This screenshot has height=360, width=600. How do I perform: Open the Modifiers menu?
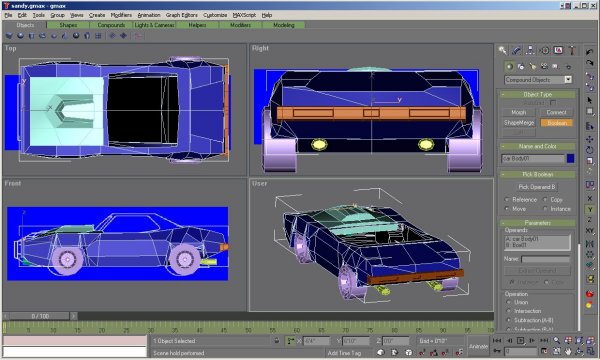coord(121,15)
